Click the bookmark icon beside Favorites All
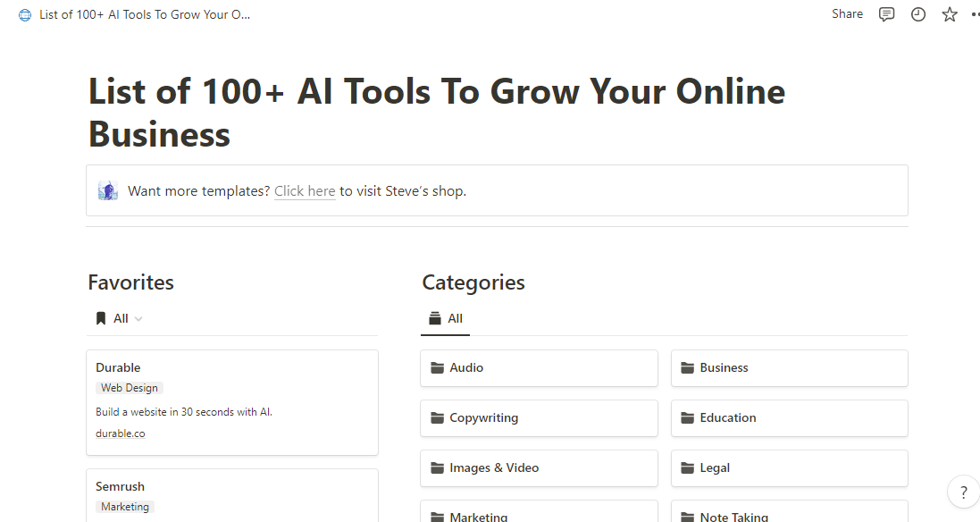The height and width of the screenshot is (522, 980). [101, 319]
